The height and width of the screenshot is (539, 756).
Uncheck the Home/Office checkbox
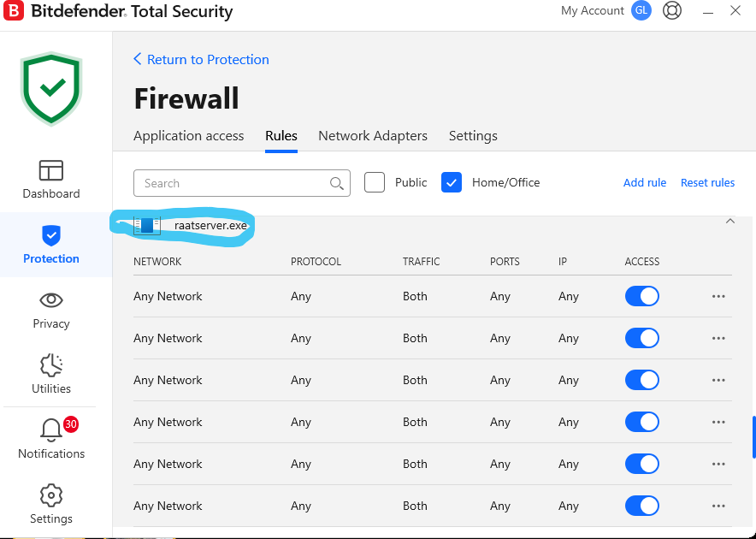pos(452,182)
